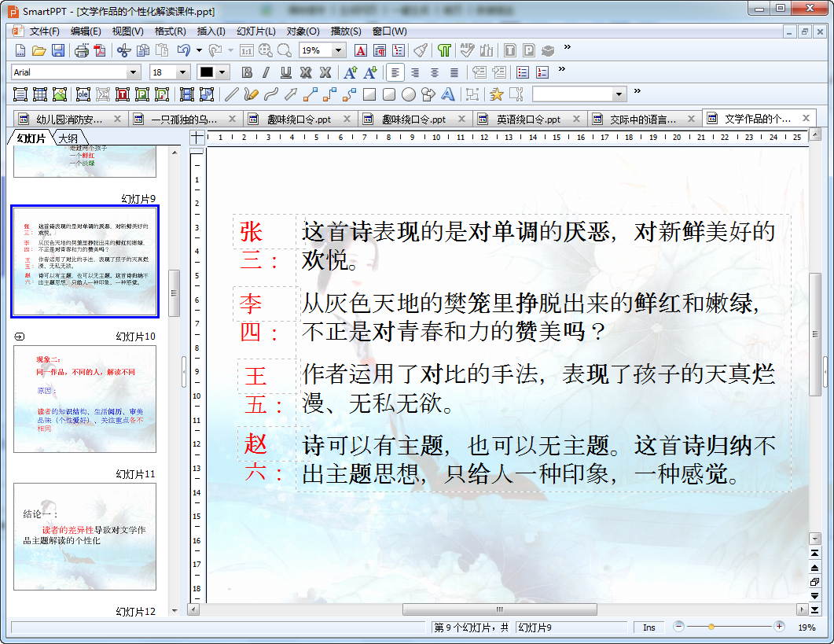The width and height of the screenshot is (834, 644).
Task: Expand more buttons on the formatting toolbar
Action: click(x=562, y=69)
